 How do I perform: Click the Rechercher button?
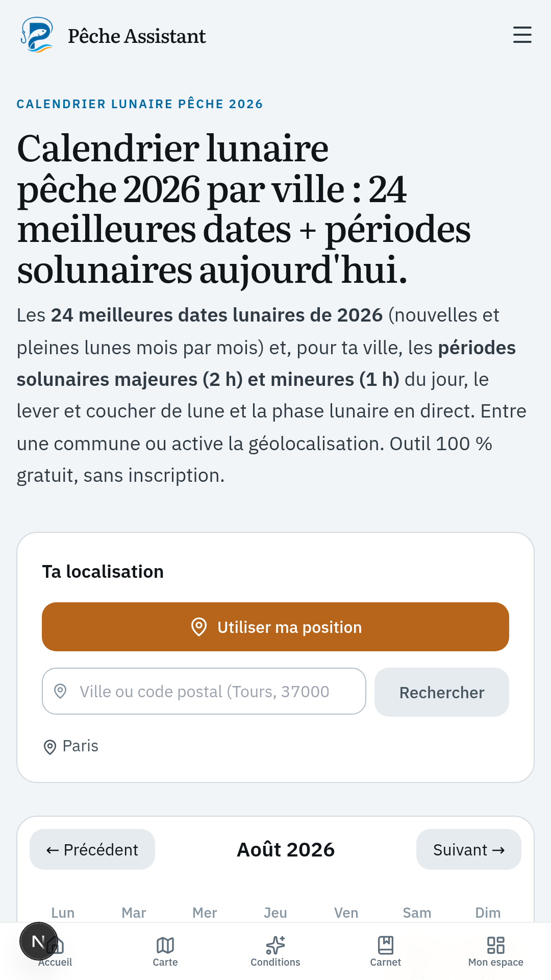coord(442,692)
